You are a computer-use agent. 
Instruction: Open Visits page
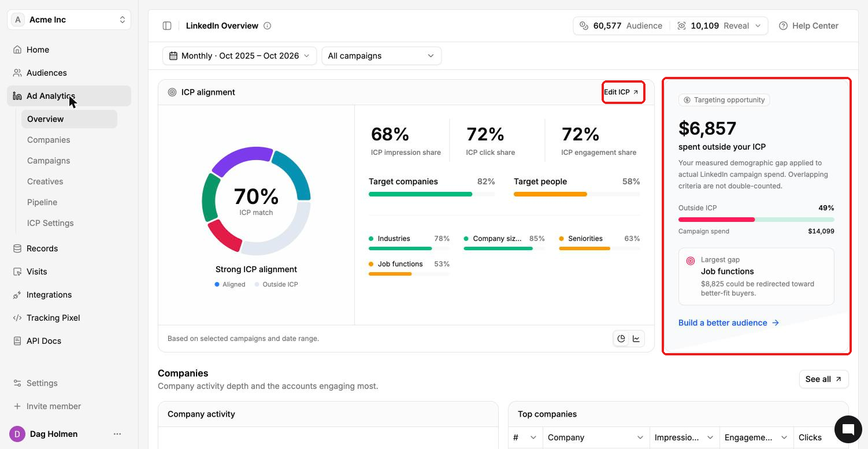click(69, 272)
